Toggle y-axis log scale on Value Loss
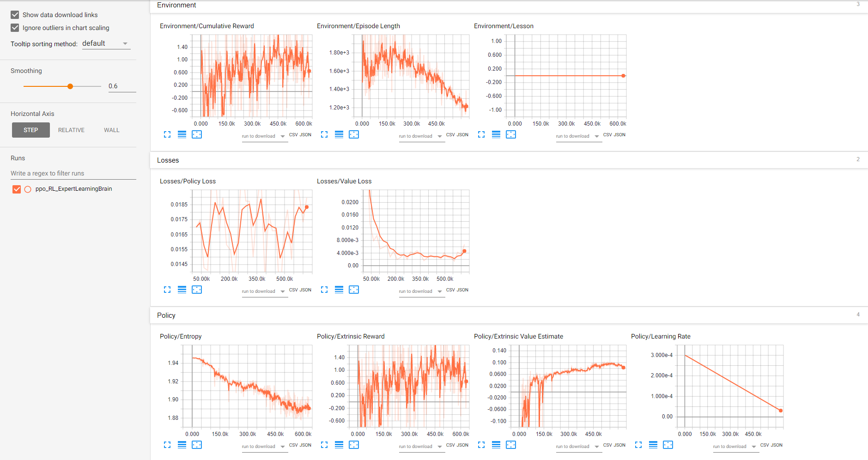The height and width of the screenshot is (460, 868). click(339, 290)
